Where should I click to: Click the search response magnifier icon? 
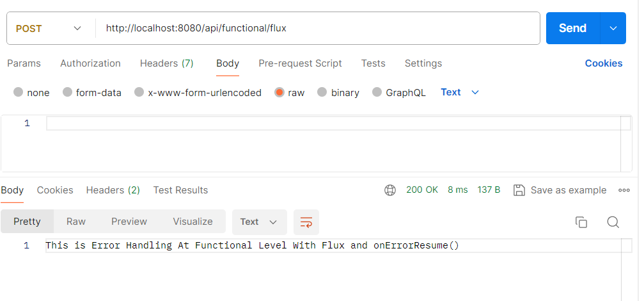click(x=613, y=222)
